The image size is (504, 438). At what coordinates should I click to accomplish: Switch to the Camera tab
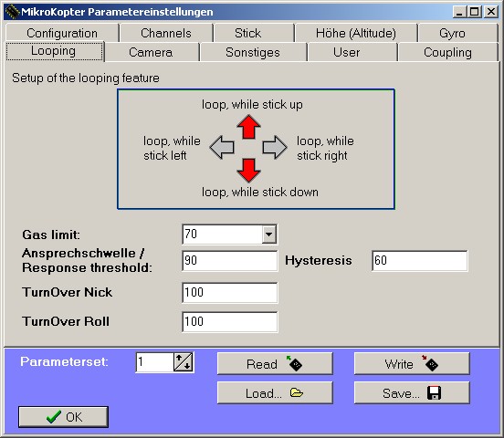pos(151,52)
